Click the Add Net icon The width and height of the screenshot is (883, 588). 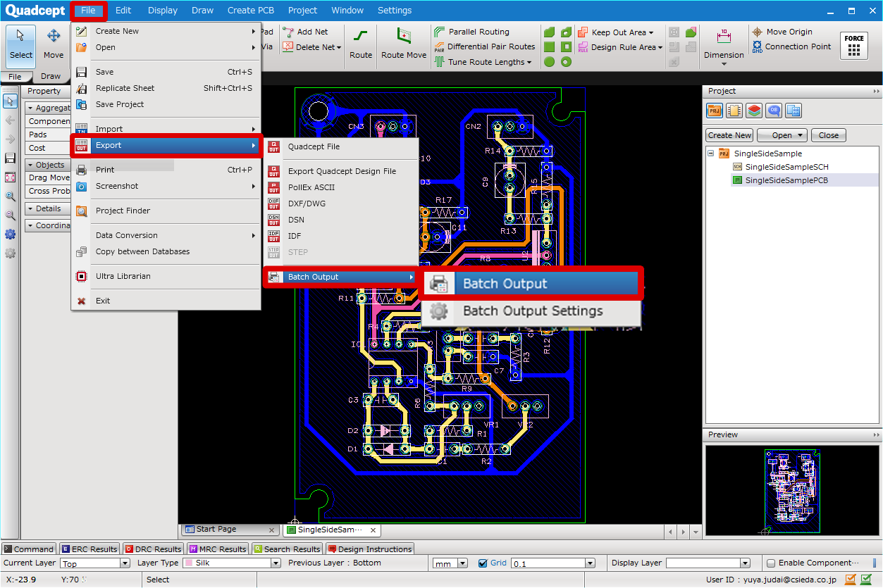click(286, 31)
